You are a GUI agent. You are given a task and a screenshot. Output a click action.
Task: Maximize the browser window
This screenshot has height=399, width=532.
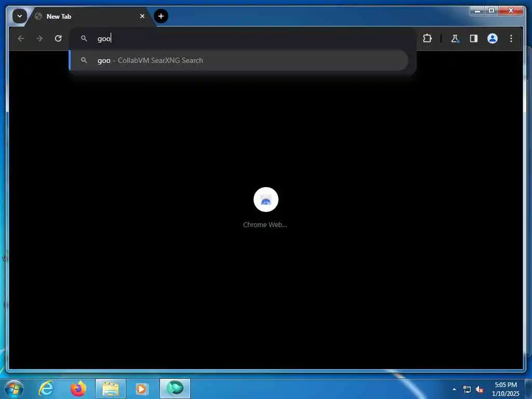(491, 11)
